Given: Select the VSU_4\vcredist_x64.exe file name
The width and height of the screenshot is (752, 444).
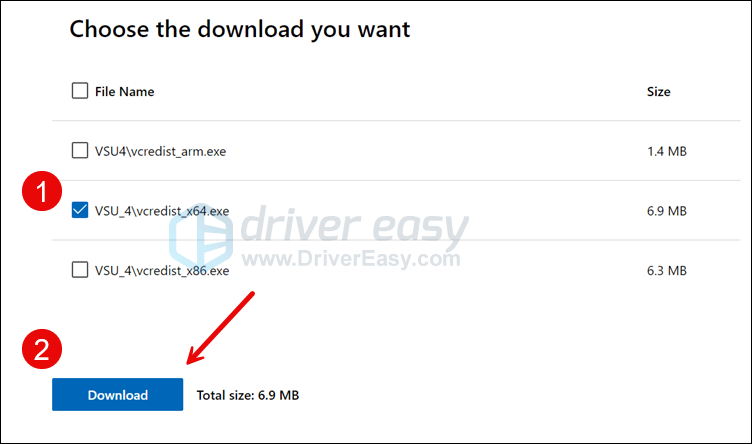Looking at the screenshot, I should point(162,211).
